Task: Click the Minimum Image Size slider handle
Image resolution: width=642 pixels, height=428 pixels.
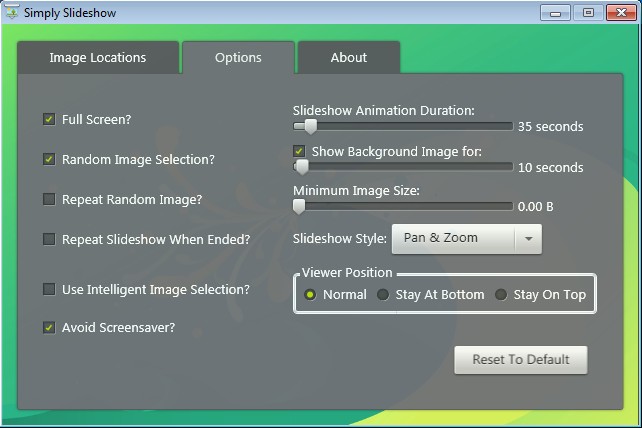Action: pos(299,206)
